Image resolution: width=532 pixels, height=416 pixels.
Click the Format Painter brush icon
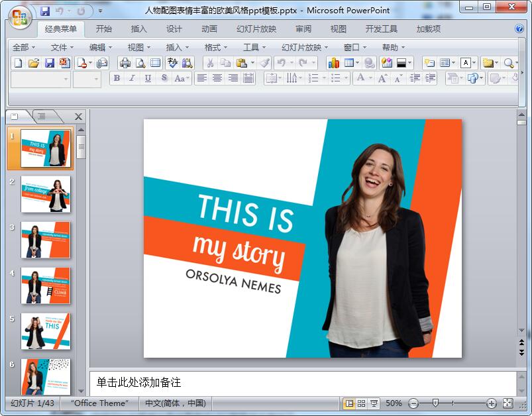[264, 63]
